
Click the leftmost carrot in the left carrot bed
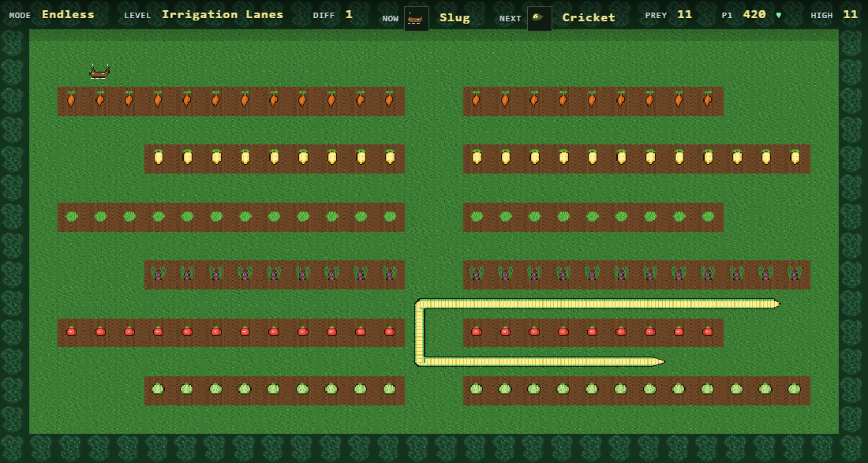point(71,99)
